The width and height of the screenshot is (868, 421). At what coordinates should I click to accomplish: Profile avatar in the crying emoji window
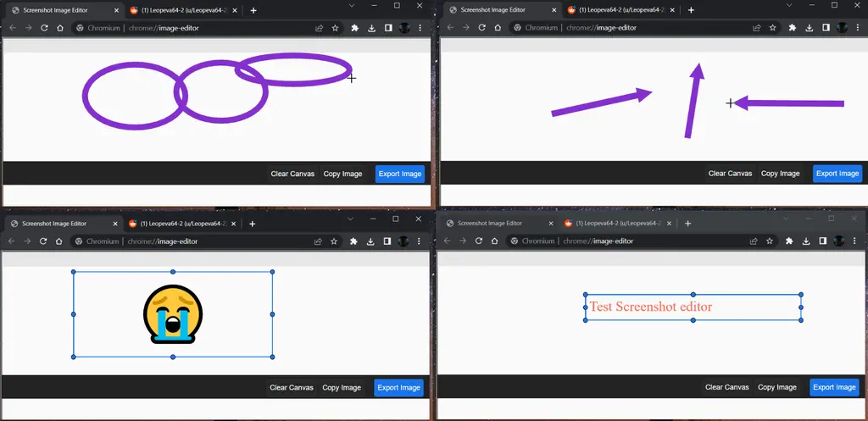(x=403, y=241)
